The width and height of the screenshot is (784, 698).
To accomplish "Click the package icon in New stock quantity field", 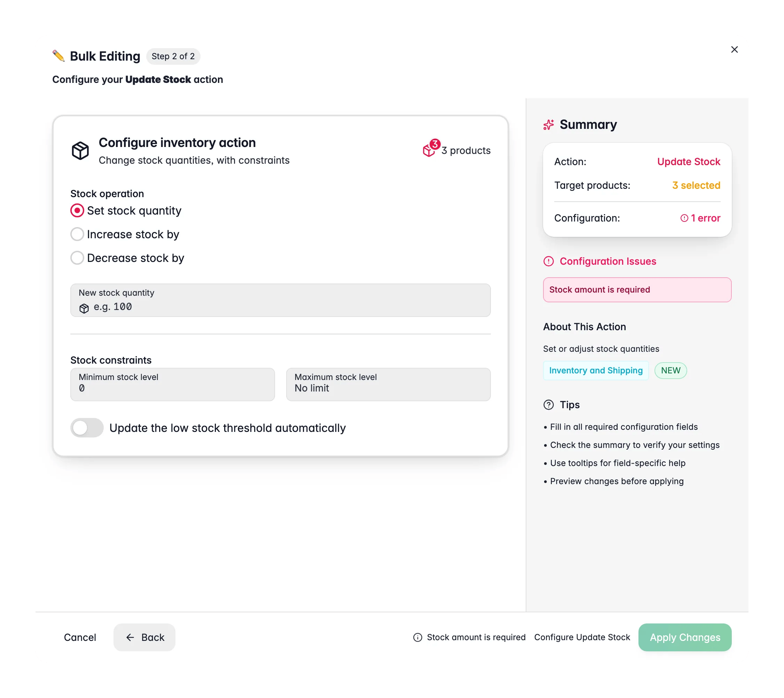I will [84, 308].
